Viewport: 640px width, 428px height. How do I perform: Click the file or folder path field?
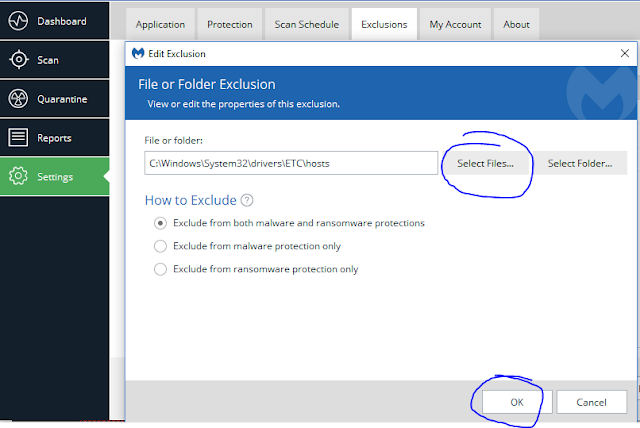coord(291,163)
